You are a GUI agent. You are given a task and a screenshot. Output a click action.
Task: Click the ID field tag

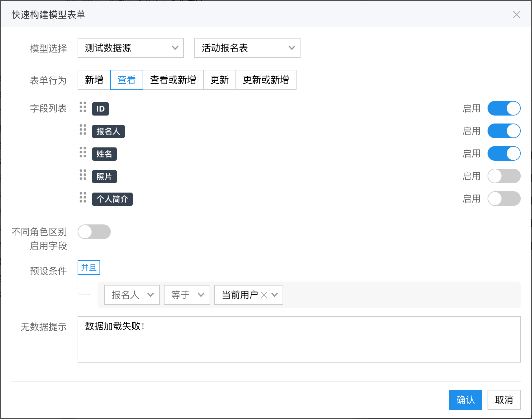(x=100, y=109)
